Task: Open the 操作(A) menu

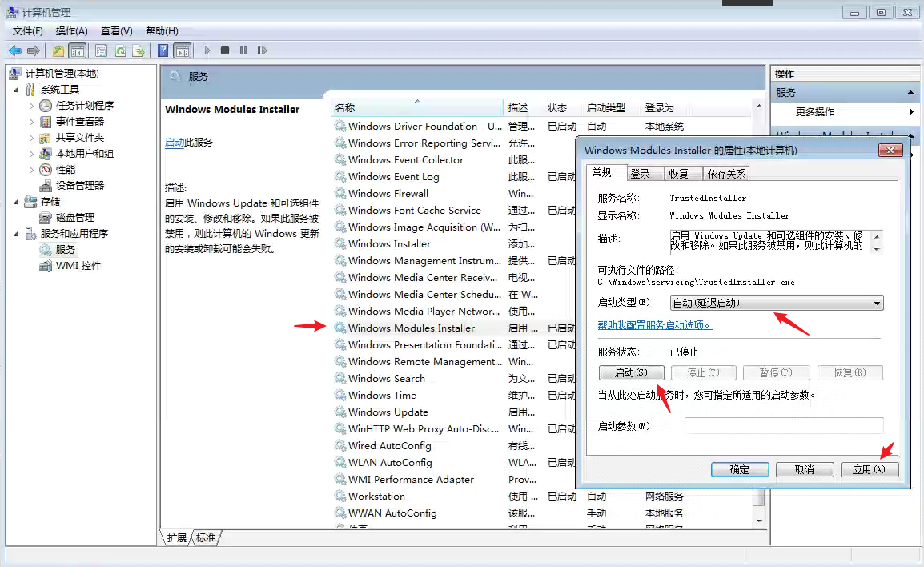Action: 71,31
